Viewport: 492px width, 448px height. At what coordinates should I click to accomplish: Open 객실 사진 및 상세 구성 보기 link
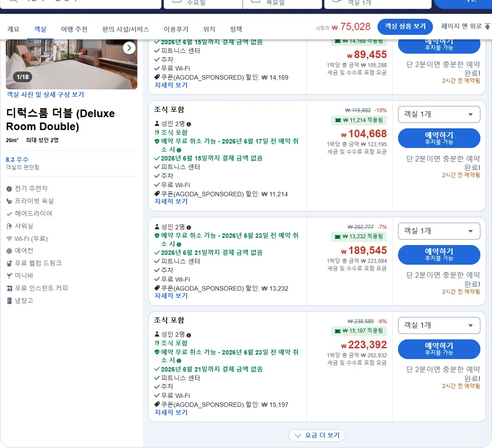pyautogui.click(x=45, y=94)
